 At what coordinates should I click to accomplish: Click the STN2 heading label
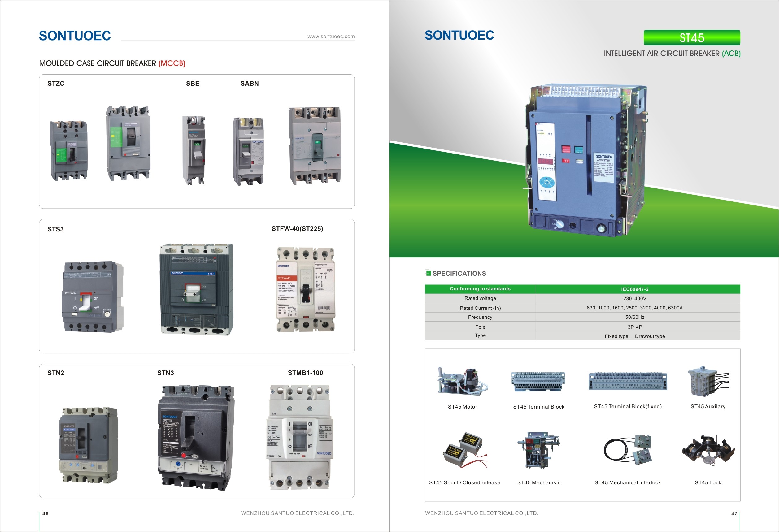pos(56,373)
